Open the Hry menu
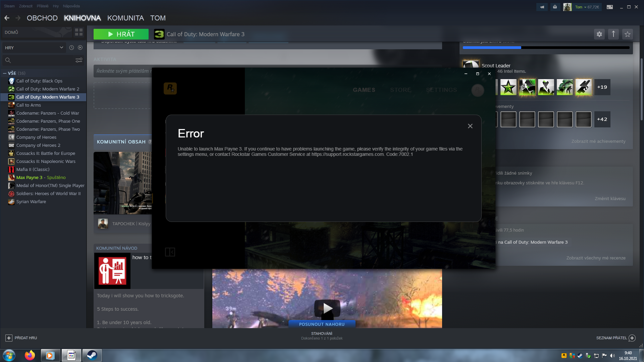Viewport: 644px width, 362px height. (56, 6)
